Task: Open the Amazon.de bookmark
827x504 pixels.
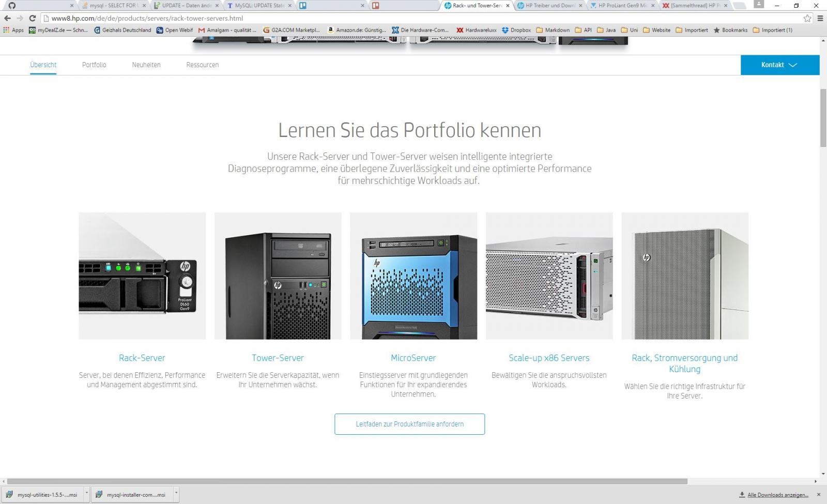Action: point(357,30)
